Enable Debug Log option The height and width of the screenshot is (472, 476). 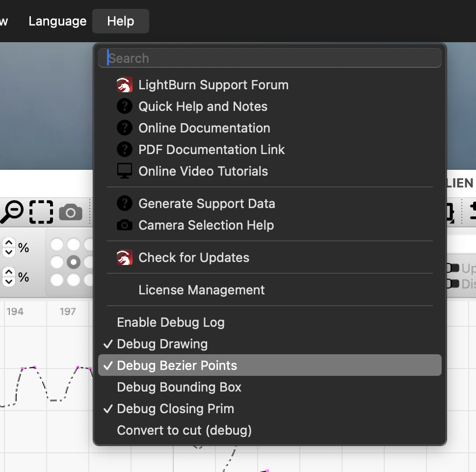[269, 322]
